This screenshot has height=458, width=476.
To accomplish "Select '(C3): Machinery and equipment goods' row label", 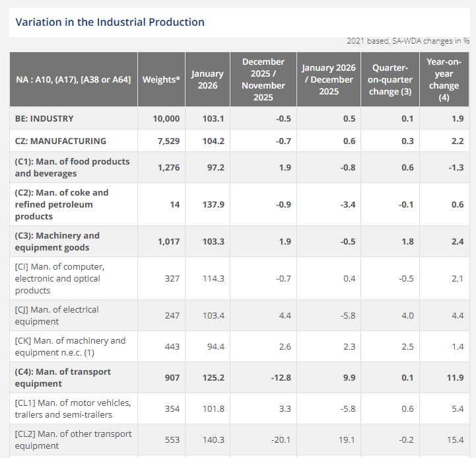I will [x=57, y=241].
